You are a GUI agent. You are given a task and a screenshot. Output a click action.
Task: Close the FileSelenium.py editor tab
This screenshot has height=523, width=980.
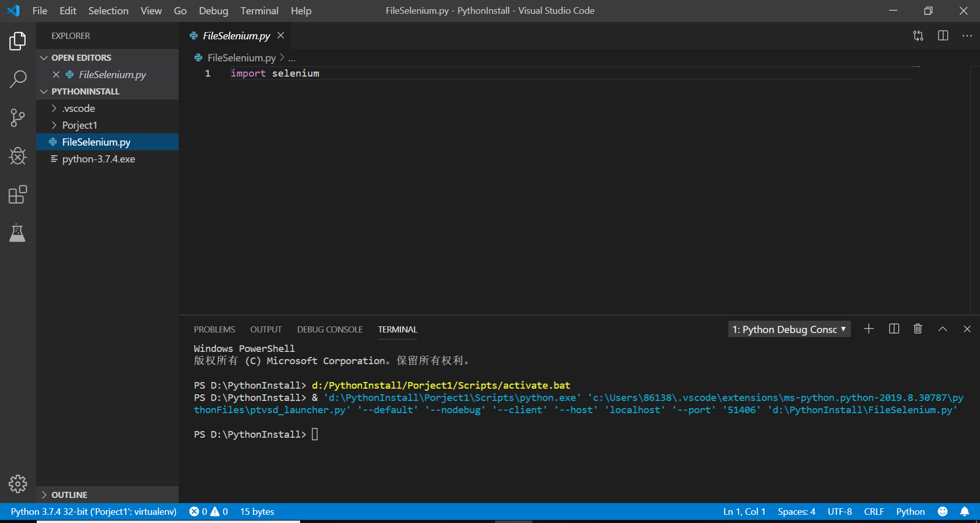point(281,35)
